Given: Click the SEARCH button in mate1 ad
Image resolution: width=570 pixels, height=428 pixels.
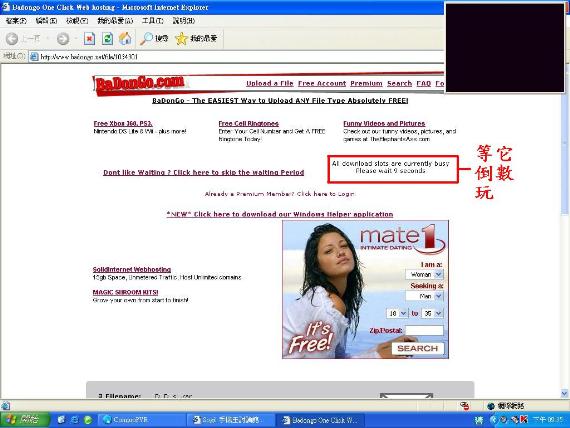Looking at the screenshot, I should (418, 348).
